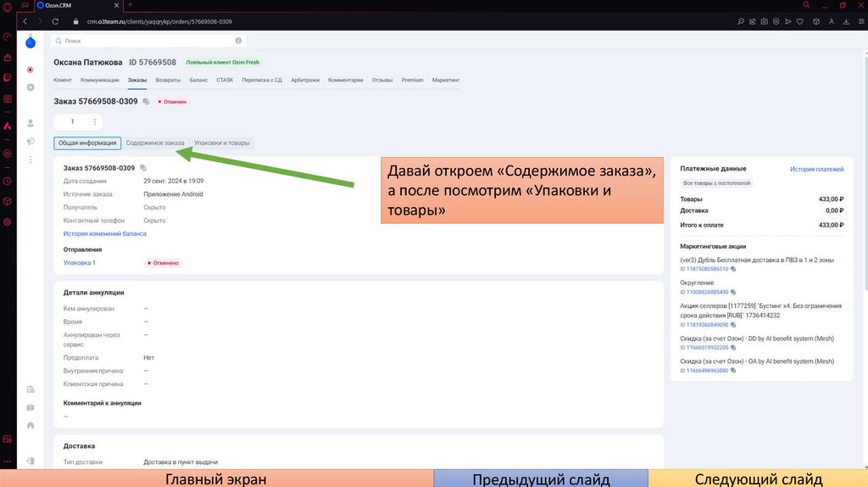This screenshot has width=868, height=487.
Task: Click the heart bookmark icon in toolbar
Action: point(800,21)
